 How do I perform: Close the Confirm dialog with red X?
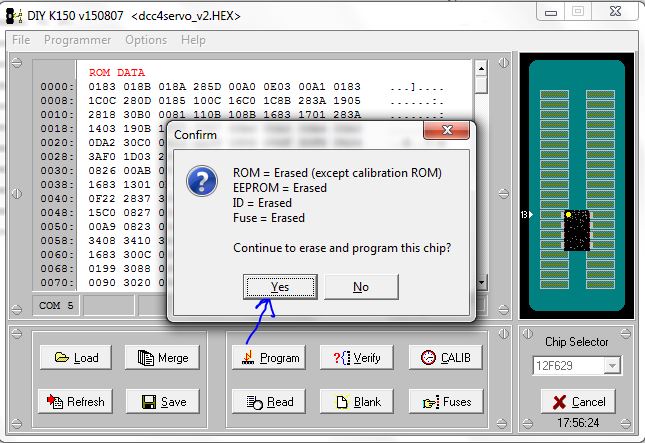pyautogui.click(x=447, y=132)
